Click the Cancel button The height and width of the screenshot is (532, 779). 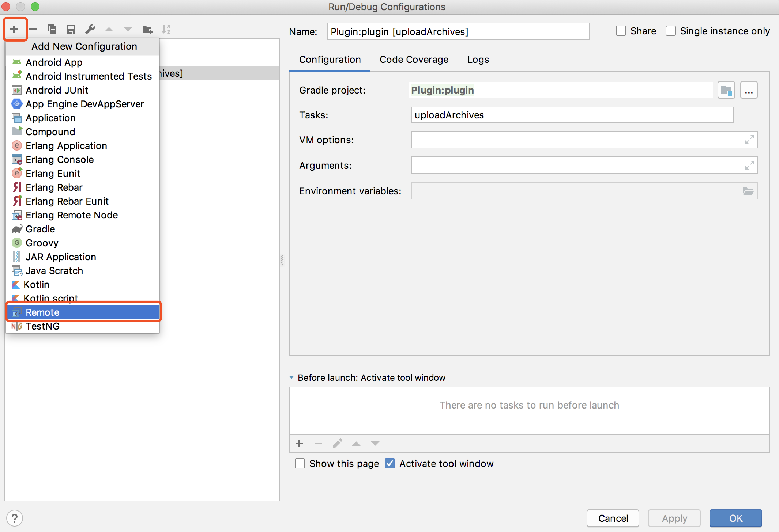pyautogui.click(x=613, y=518)
